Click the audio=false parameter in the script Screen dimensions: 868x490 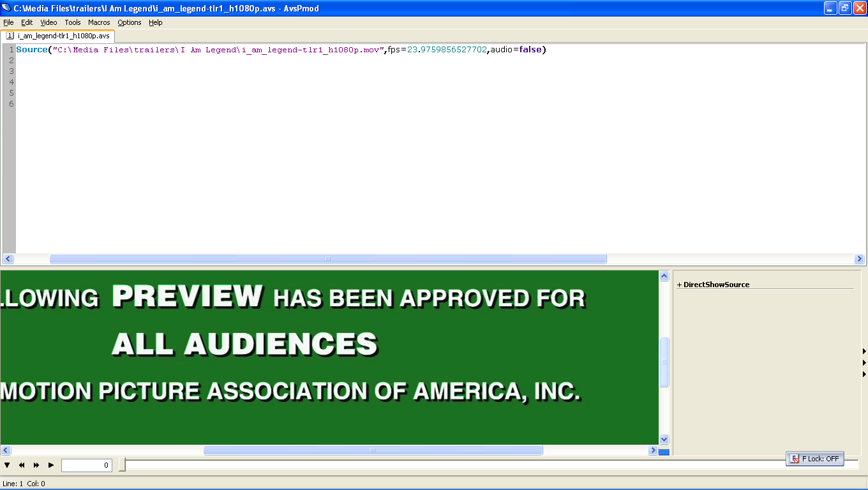click(x=516, y=50)
